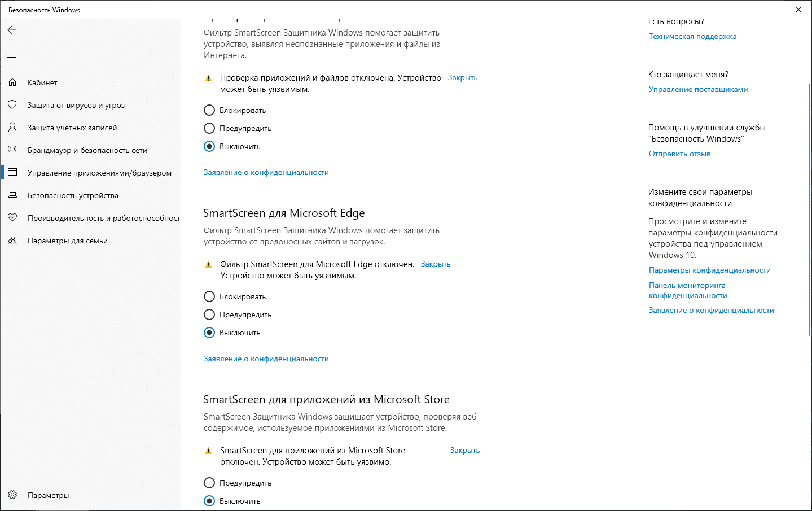Click the vertical scrollbar on the right

point(809,209)
